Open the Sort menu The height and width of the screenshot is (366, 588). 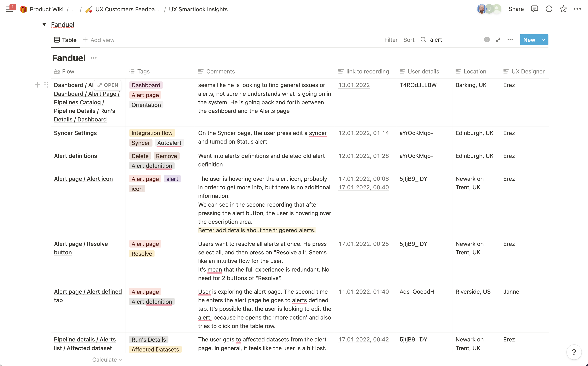pyautogui.click(x=409, y=40)
